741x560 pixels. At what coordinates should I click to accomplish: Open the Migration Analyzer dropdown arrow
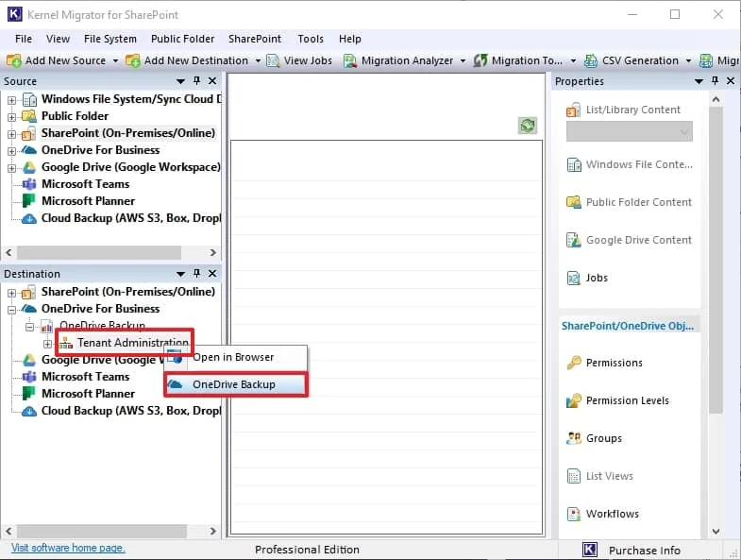463,61
